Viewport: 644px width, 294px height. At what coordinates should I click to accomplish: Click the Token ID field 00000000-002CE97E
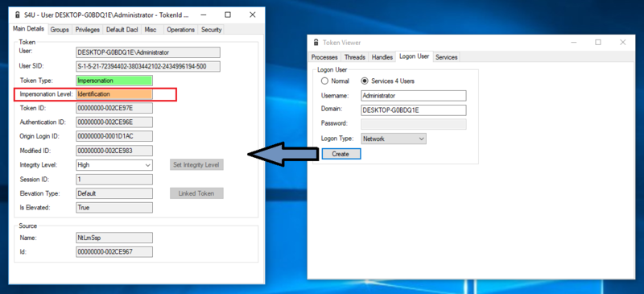point(114,108)
